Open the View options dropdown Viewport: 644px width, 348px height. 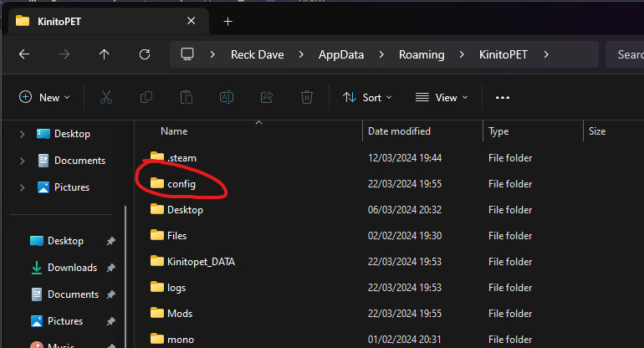(442, 98)
